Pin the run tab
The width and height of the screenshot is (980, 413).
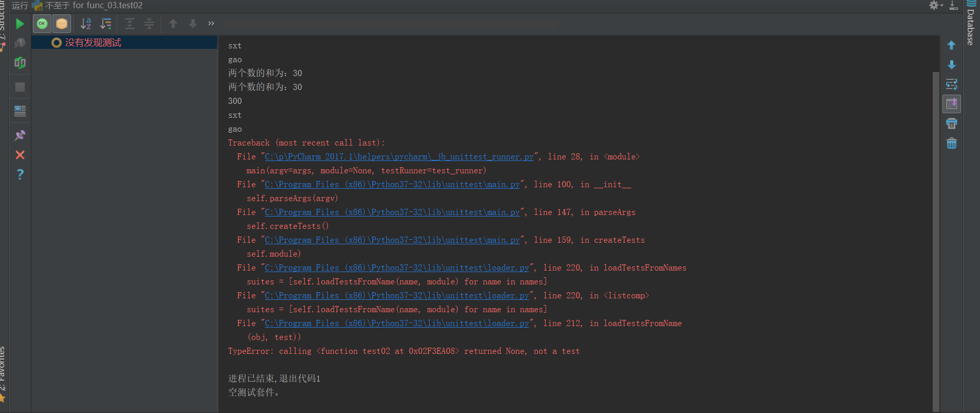[x=20, y=135]
